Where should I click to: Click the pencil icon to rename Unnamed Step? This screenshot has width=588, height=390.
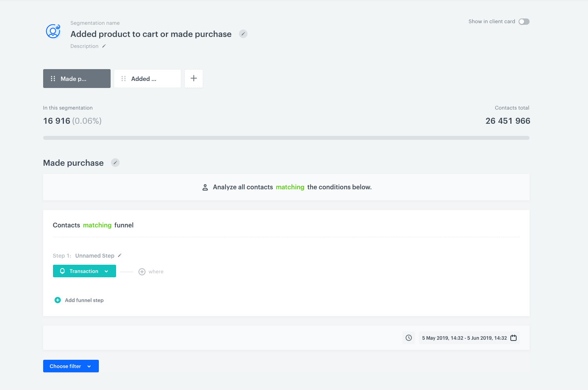click(x=120, y=255)
